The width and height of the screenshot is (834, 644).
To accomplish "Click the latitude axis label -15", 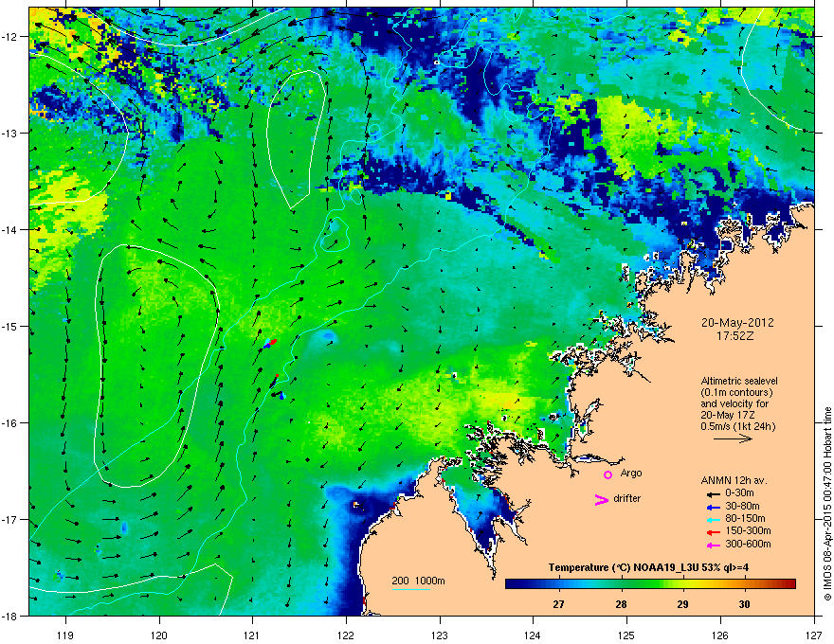I will [10, 326].
